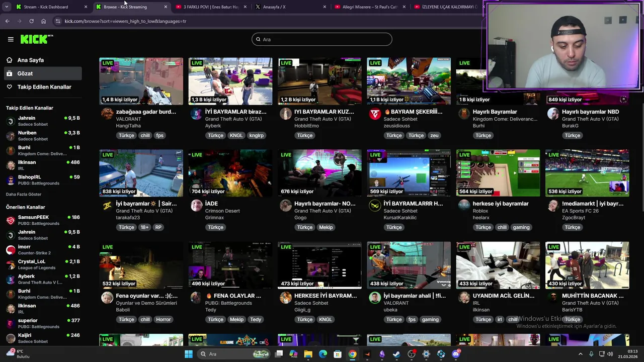The height and width of the screenshot is (362, 644).
Task: Select the Horror tag under Baboli
Action: (164, 319)
